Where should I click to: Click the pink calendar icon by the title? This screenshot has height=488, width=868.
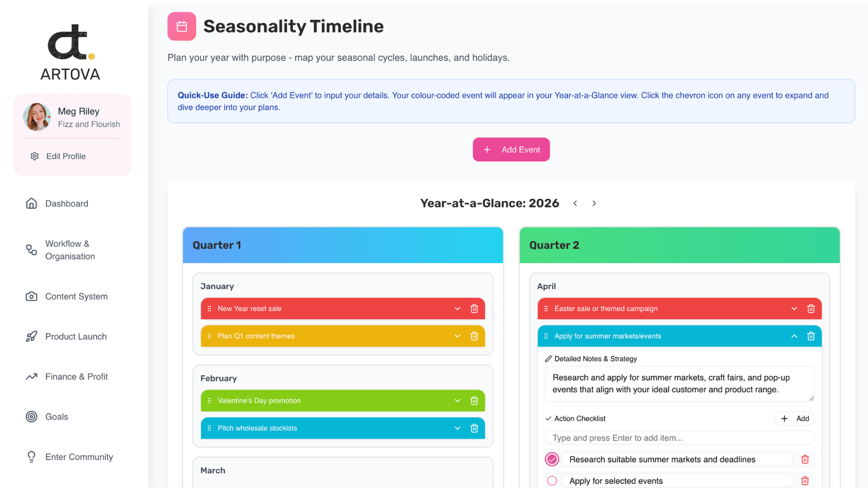[x=182, y=27]
